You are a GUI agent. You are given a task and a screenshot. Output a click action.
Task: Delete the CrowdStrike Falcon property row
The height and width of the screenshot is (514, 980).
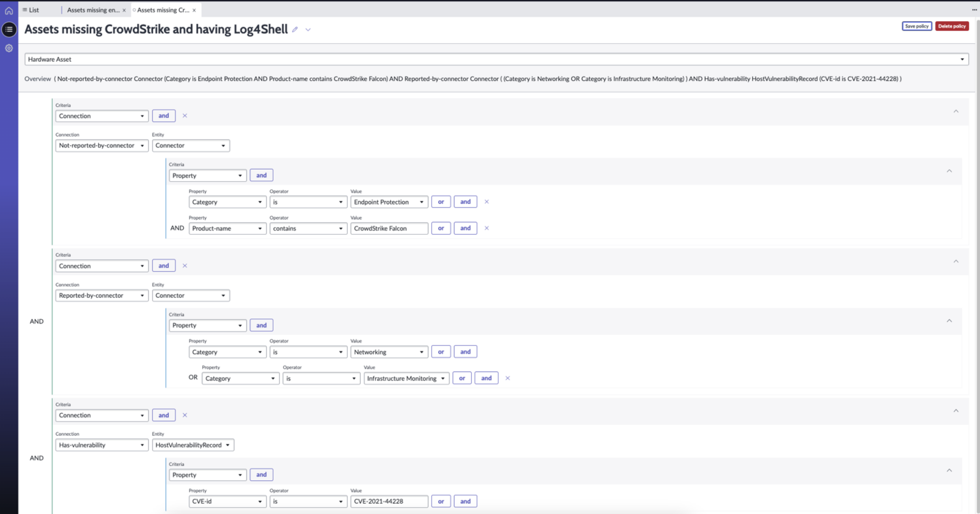tap(487, 229)
